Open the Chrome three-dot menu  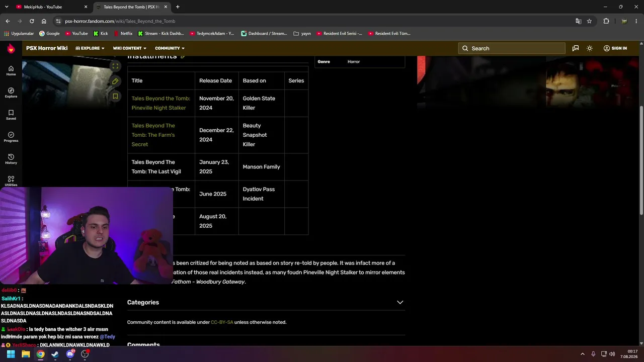tap(636, 21)
